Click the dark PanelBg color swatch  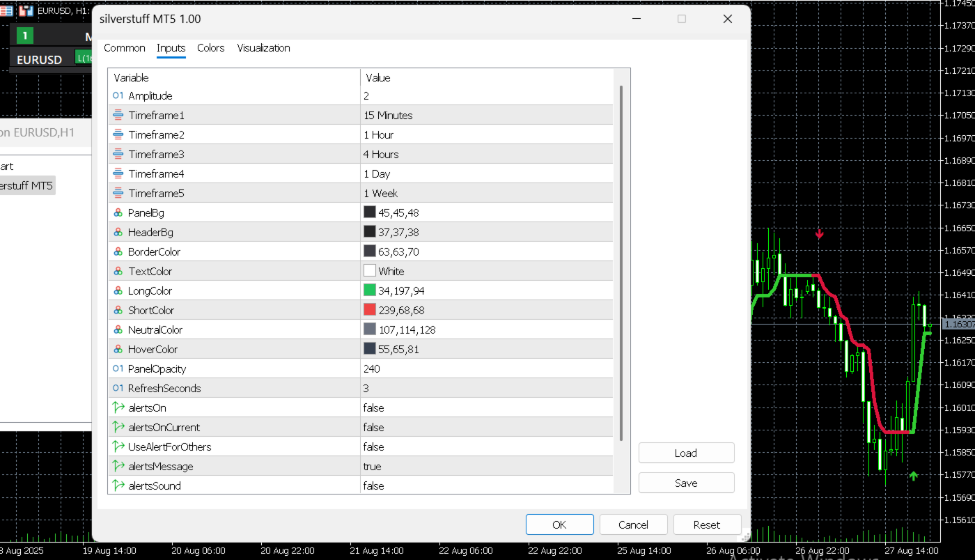coord(370,212)
